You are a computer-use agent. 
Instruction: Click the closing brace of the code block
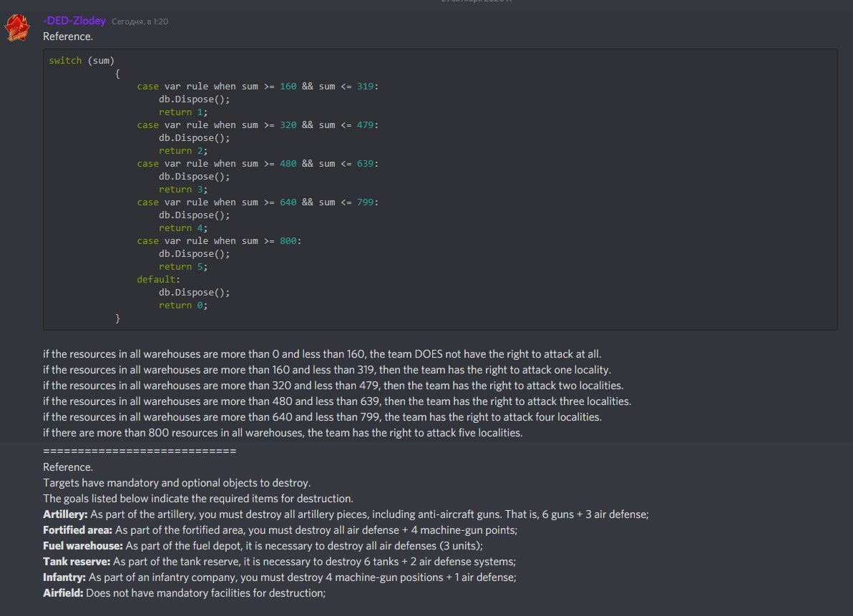click(118, 318)
